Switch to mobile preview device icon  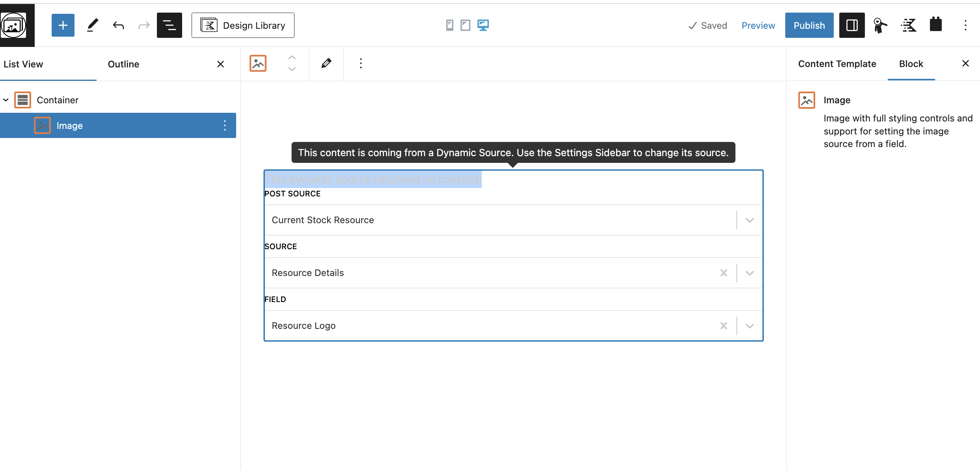(x=449, y=25)
